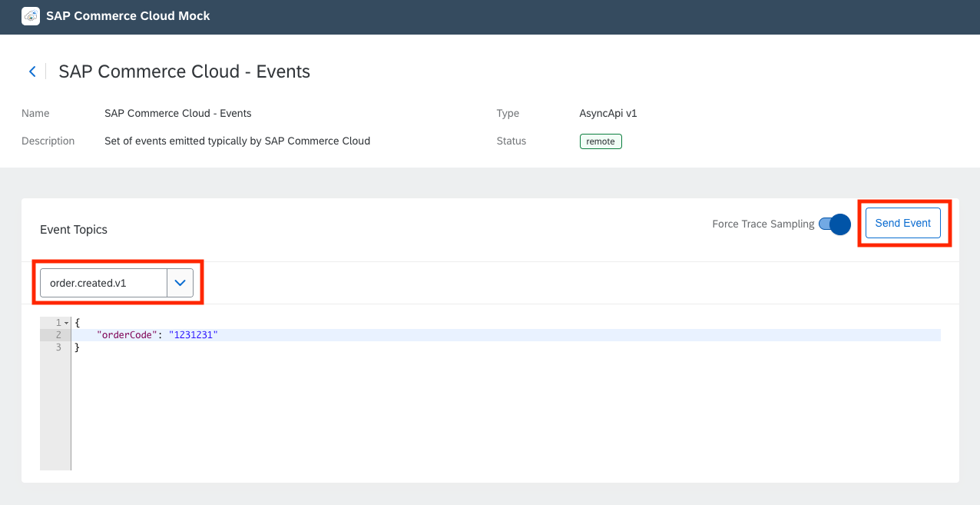Click the "orderCode" key in the editor

pos(127,335)
